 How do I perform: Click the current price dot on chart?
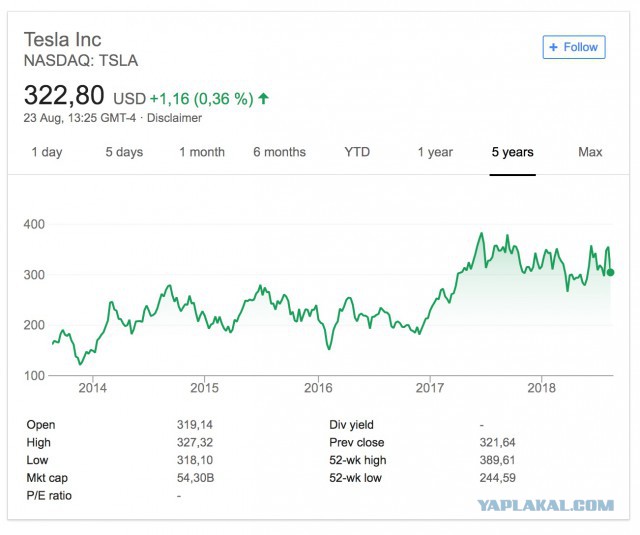coord(610,272)
